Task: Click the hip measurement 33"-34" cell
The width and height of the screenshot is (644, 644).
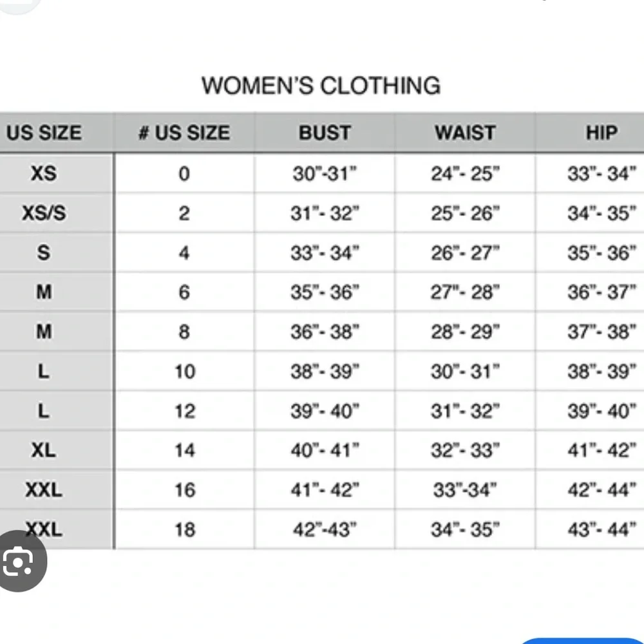Action: (601, 174)
